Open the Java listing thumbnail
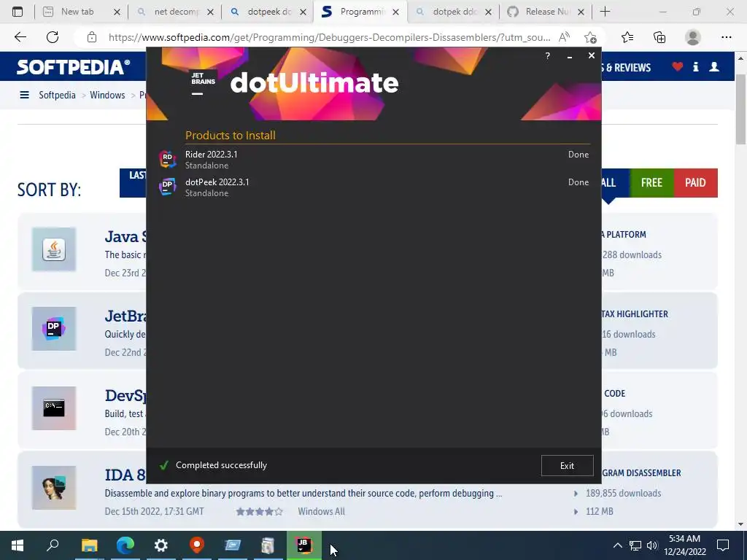Image resolution: width=747 pixels, height=560 pixels. [54, 249]
